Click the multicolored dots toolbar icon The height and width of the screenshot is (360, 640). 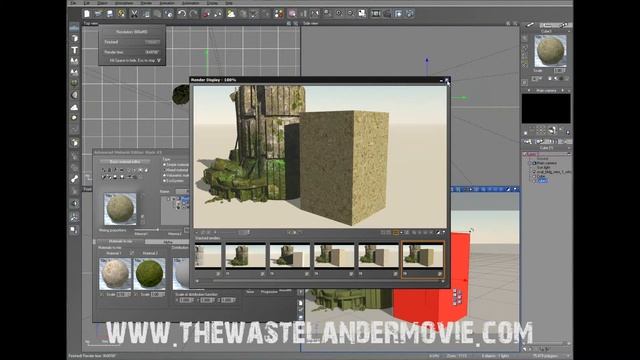(279, 13)
